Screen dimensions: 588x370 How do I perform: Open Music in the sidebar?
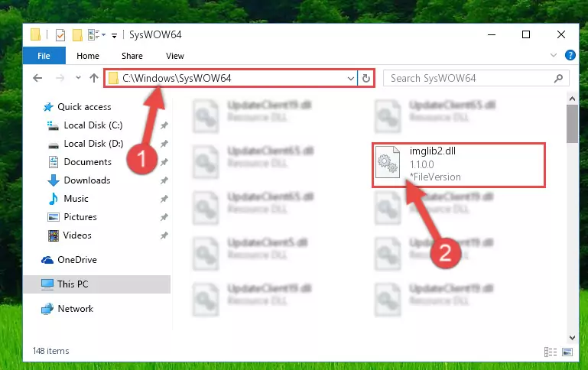pos(68,199)
